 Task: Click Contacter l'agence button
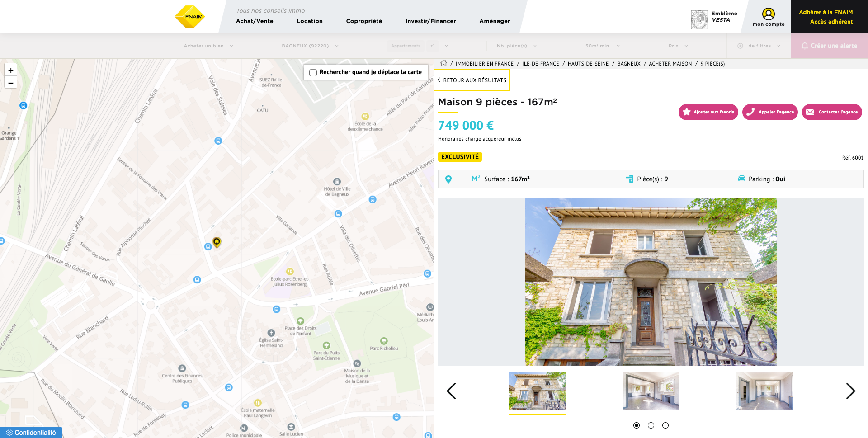coord(832,112)
